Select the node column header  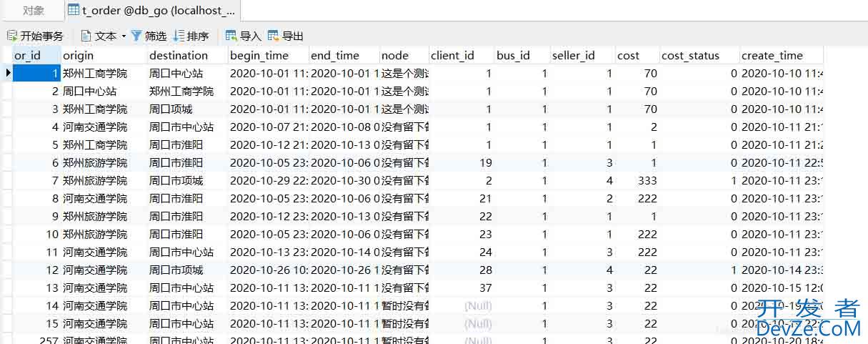click(x=404, y=55)
